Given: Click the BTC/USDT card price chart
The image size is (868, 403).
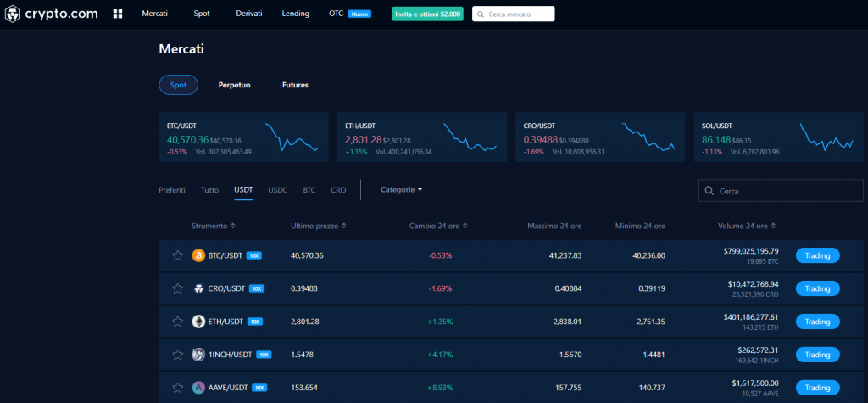Looking at the screenshot, I should [x=292, y=137].
